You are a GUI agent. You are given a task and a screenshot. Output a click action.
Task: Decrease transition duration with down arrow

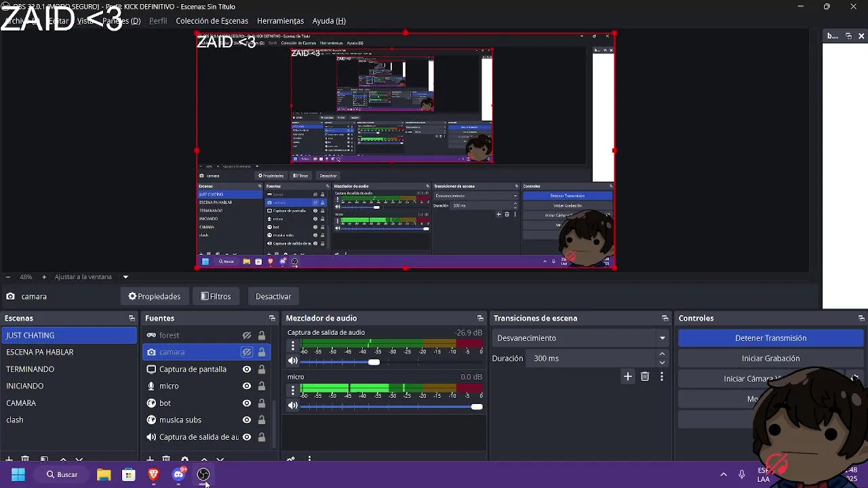pyautogui.click(x=662, y=362)
